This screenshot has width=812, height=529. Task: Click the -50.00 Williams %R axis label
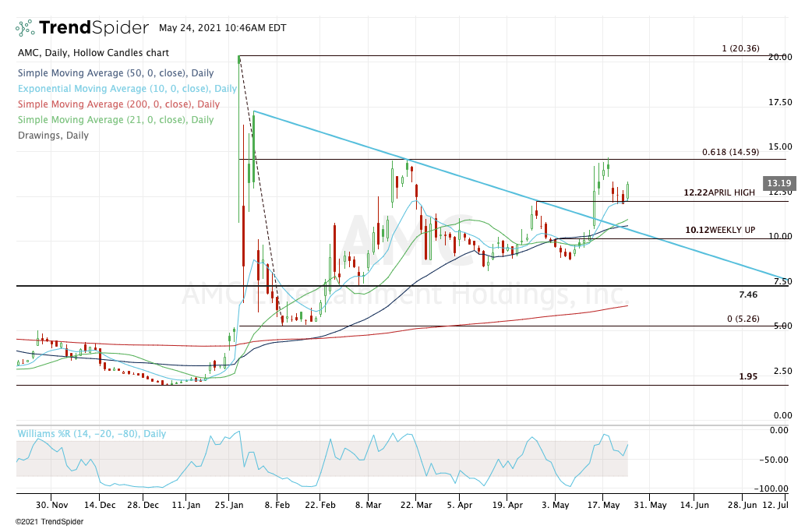[x=774, y=460]
